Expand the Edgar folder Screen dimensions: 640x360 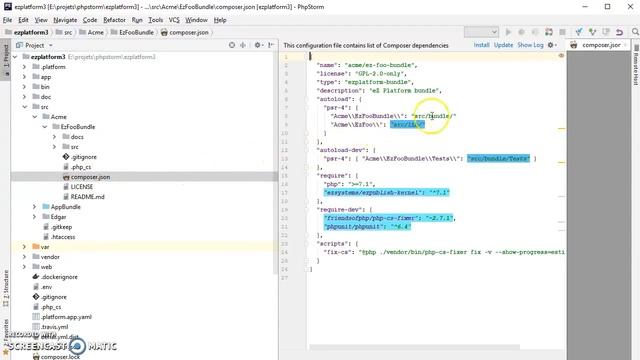[x=35, y=217]
